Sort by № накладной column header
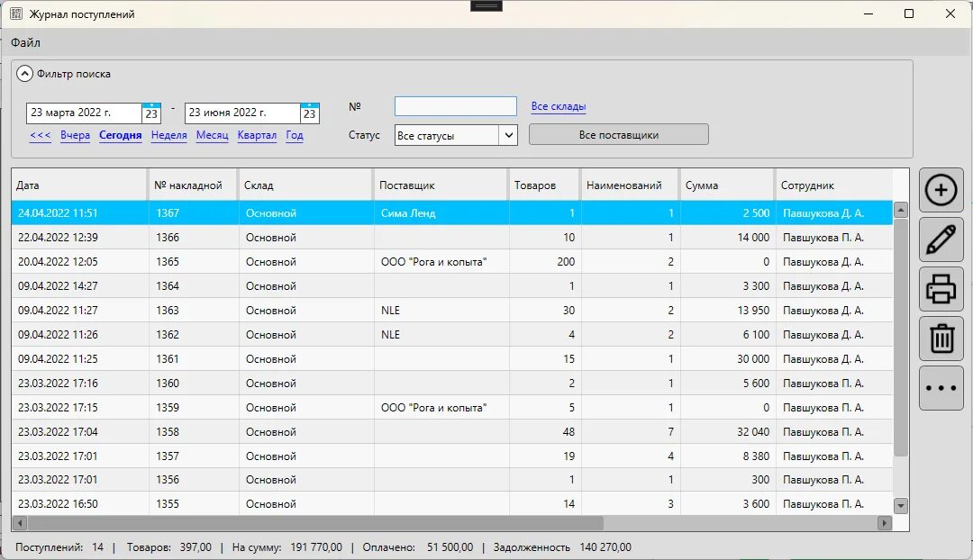The width and height of the screenshot is (973, 560). click(193, 185)
